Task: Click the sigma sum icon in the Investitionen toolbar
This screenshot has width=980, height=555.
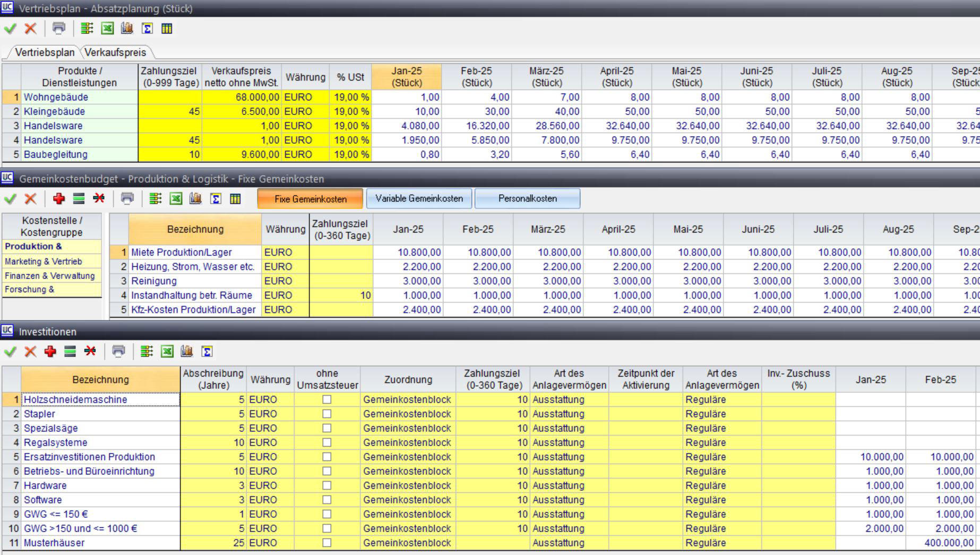Action: 207,351
